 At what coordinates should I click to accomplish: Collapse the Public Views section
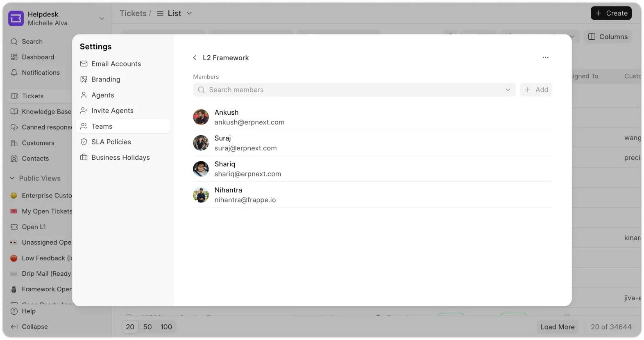click(12, 178)
